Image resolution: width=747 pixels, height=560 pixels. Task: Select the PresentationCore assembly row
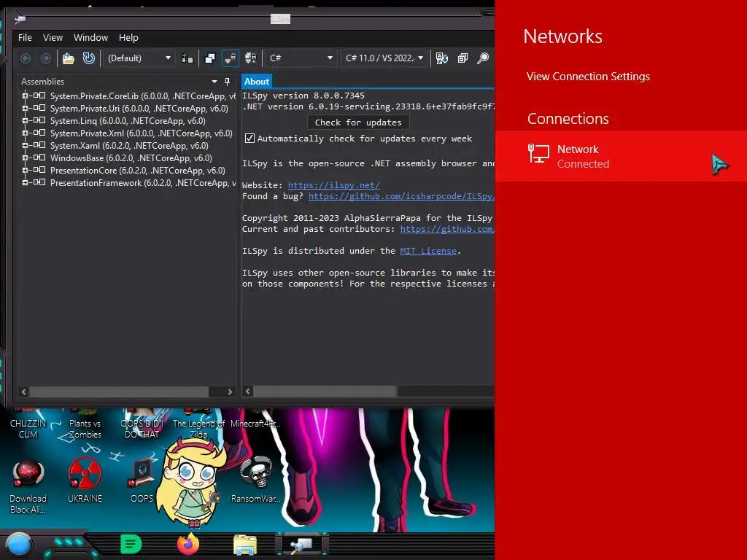tap(138, 171)
